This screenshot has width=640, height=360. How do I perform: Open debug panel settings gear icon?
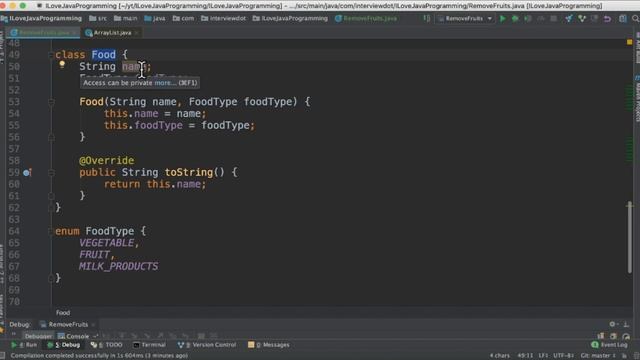pyautogui.click(x=612, y=324)
